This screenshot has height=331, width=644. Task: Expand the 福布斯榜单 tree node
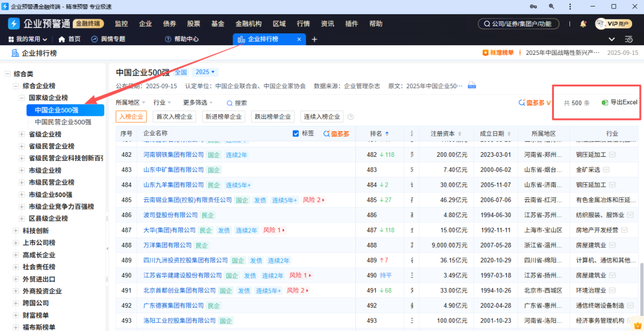point(16,327)
